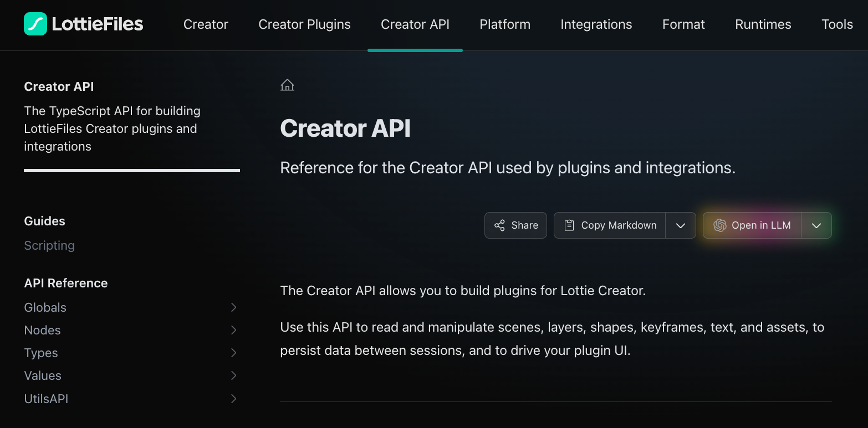Select the Creator API nav tab
Viewport: 868px width, 428px height.
415,24
